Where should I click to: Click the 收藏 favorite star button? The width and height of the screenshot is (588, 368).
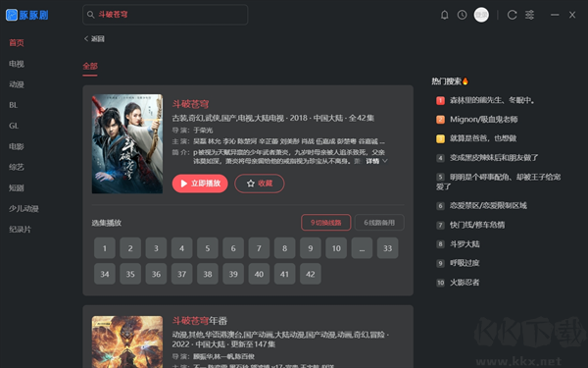pos(260,184)
